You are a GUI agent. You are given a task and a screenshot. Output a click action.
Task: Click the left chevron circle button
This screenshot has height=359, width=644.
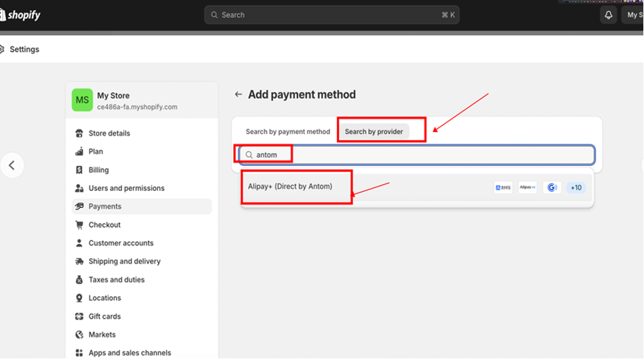click(x=12, y=165)
